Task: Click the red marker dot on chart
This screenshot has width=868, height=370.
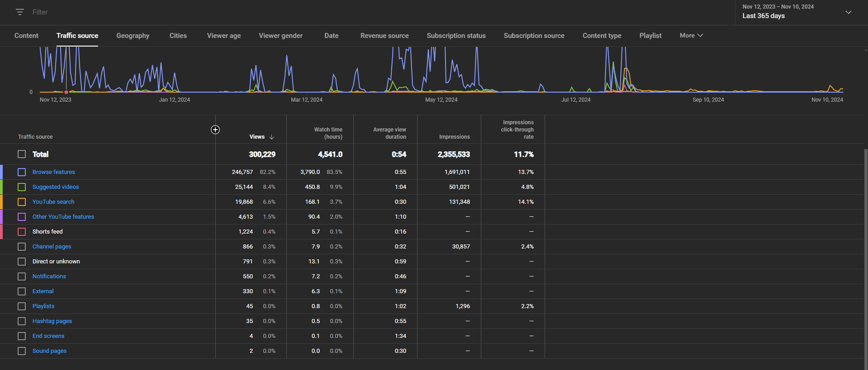Action: click(x=66, y=92)
